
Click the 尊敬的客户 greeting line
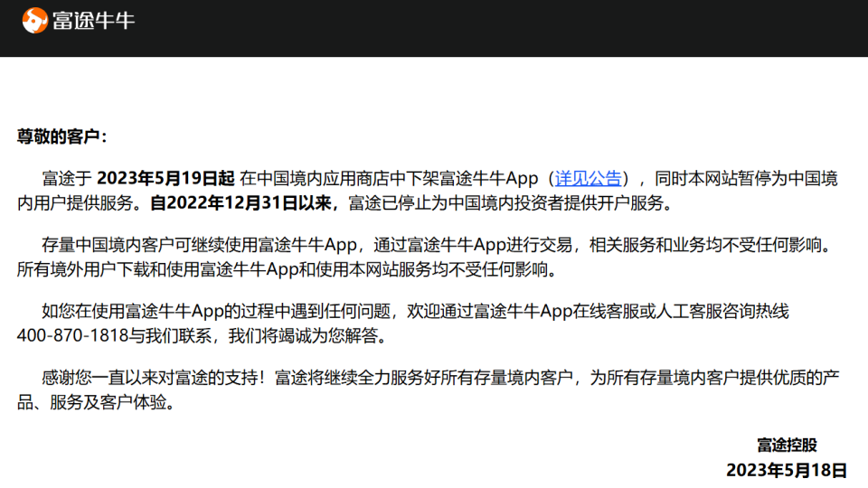pyautogui.click(x=62, y=136)
